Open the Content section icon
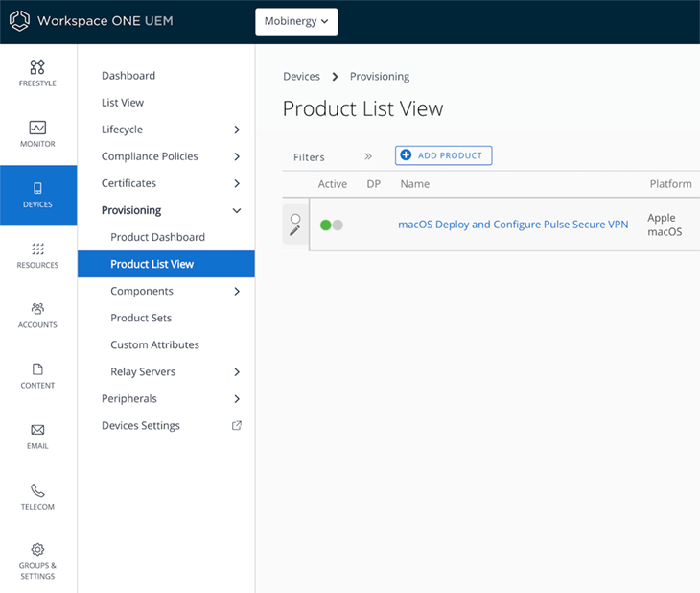The height and width of the screenshot is (593, 700). coord(37,369)
